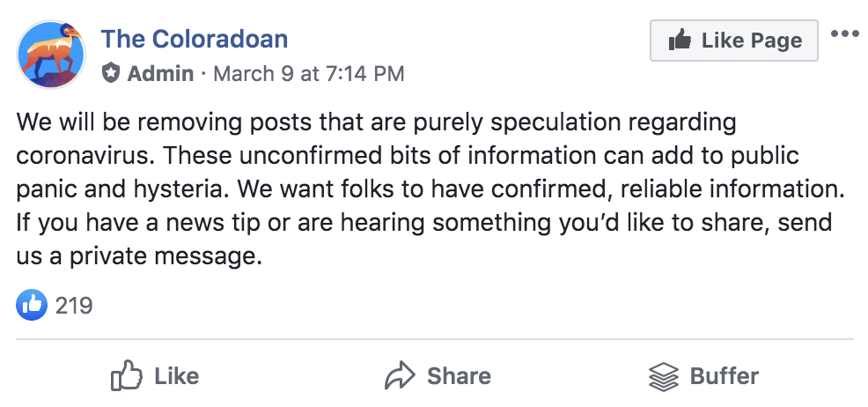Click the outlined thumbs-up Like icon
Image resolution: width=868 pixels, height=407 pixels.
pyautogui.click(x=127, y=376)
